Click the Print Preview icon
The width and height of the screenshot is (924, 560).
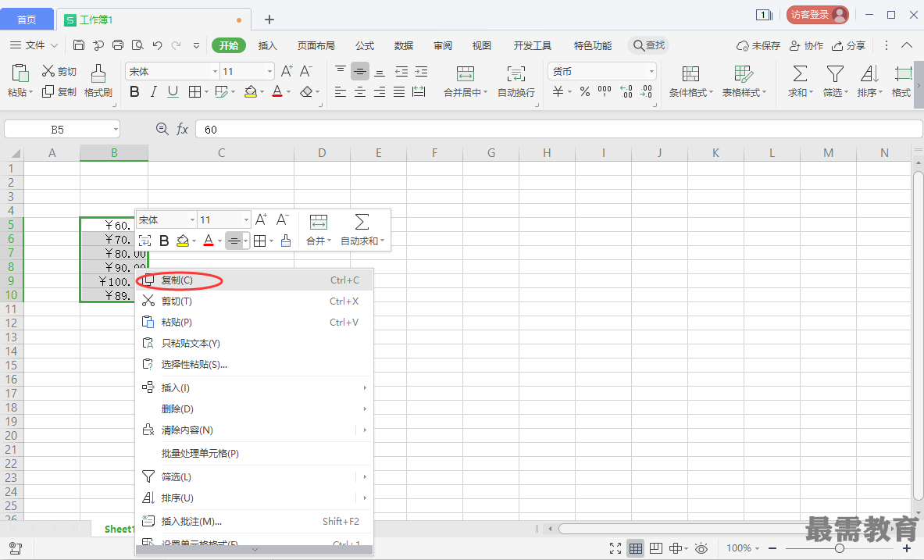(138, 45)
